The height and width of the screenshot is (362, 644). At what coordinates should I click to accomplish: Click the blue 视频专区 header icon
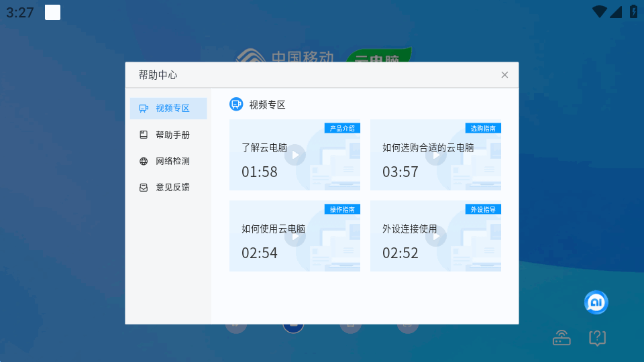tap(236, 105)
